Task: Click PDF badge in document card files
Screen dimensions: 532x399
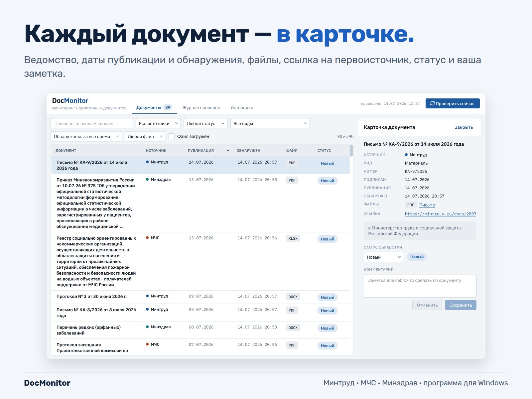Action: (x=411, y=205)
